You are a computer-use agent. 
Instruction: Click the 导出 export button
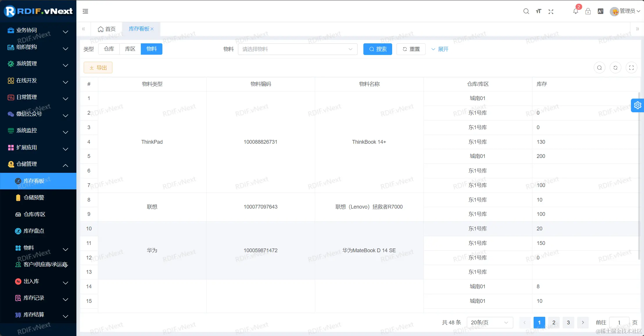tap(98, 68)
